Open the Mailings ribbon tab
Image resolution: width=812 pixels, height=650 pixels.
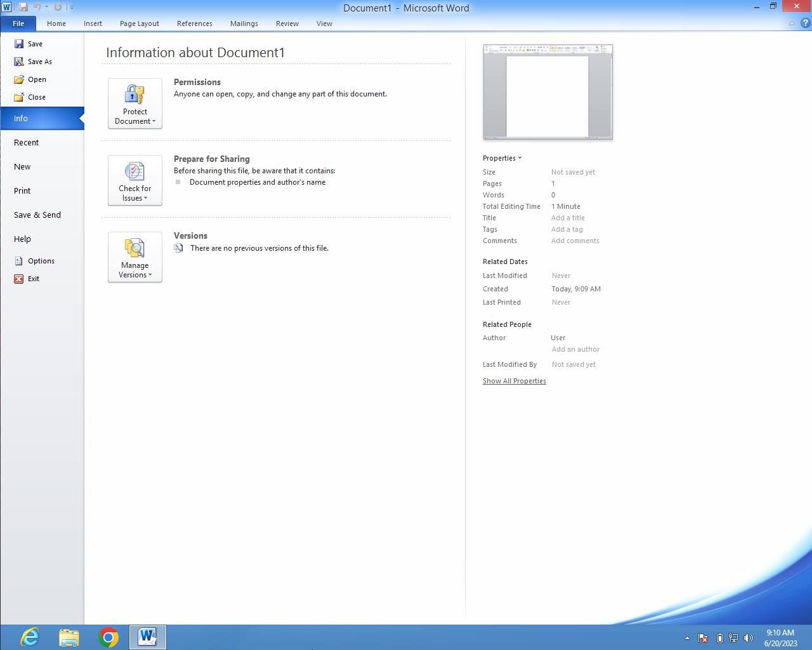tap(244, 23)
